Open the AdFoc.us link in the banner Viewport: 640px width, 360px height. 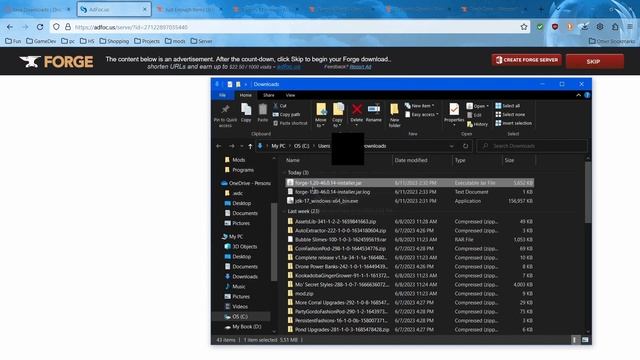click(289, 67)
